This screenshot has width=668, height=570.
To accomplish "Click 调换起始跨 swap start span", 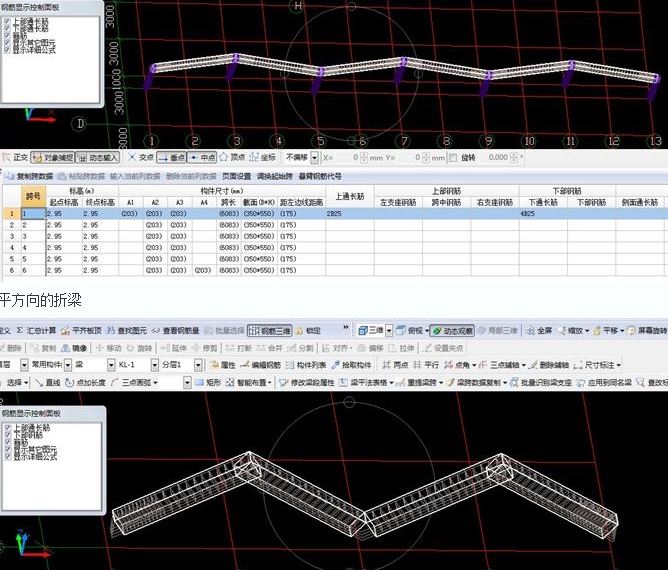I will pos(274,176).
